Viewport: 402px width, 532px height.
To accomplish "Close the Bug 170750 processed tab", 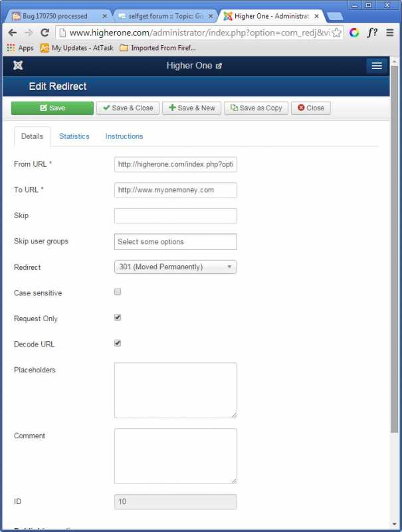I will tap(104, 16).
